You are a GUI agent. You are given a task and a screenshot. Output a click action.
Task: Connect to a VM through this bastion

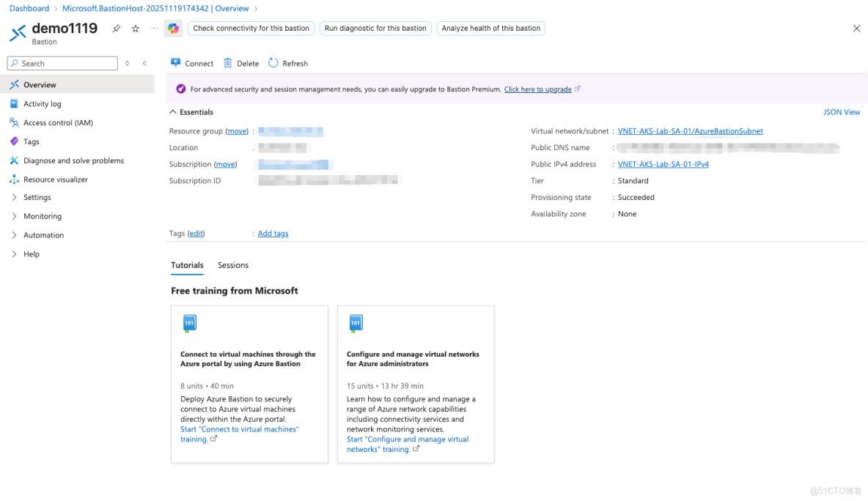click(x=191, y=63)
